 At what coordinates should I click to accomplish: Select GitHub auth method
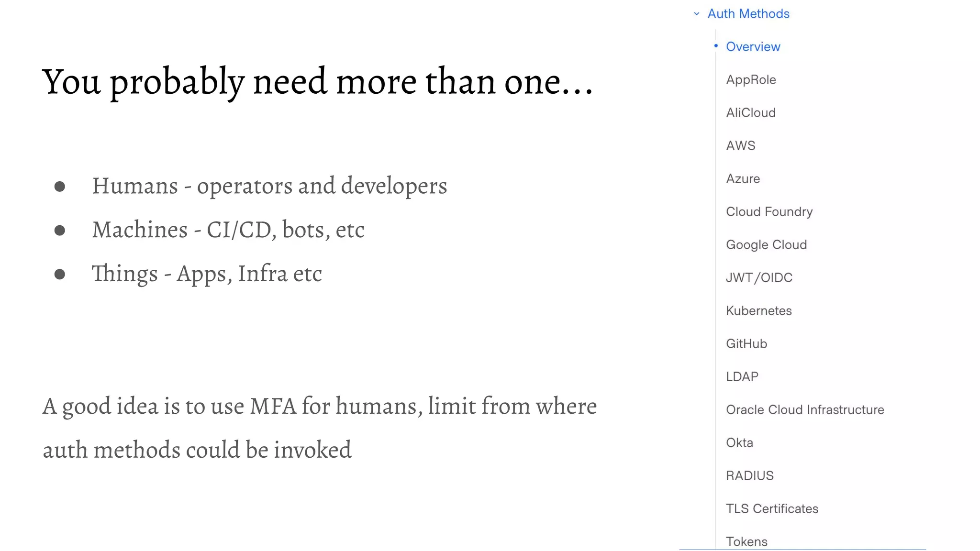[746, 344]
